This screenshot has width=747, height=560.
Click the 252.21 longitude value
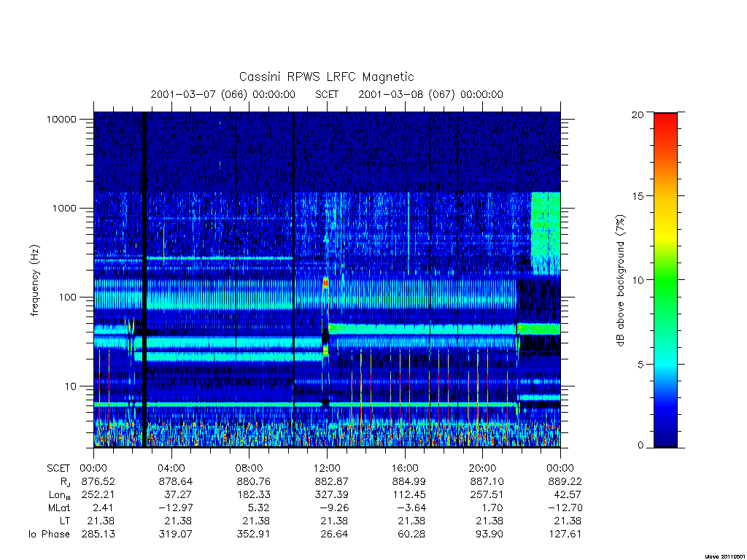(98, 495)
